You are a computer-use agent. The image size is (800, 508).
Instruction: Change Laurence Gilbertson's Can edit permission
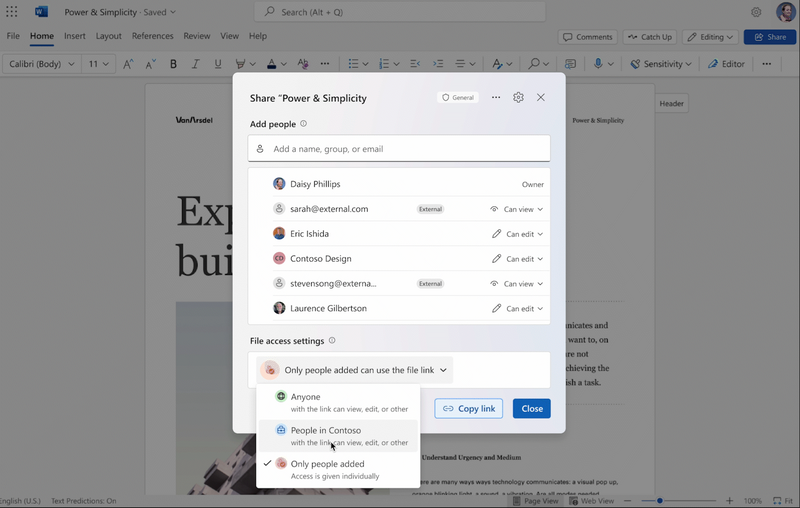click(x=517, y=309)
